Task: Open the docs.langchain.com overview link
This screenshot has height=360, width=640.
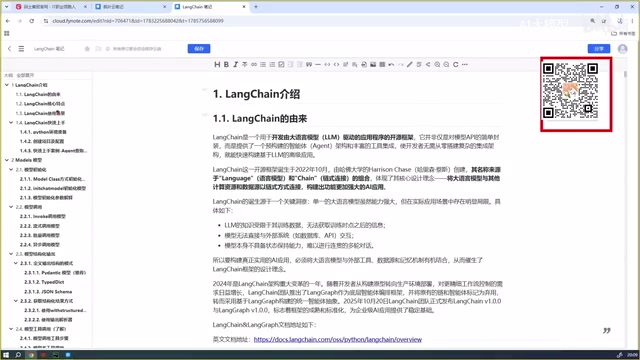Action: pos(338,340)
